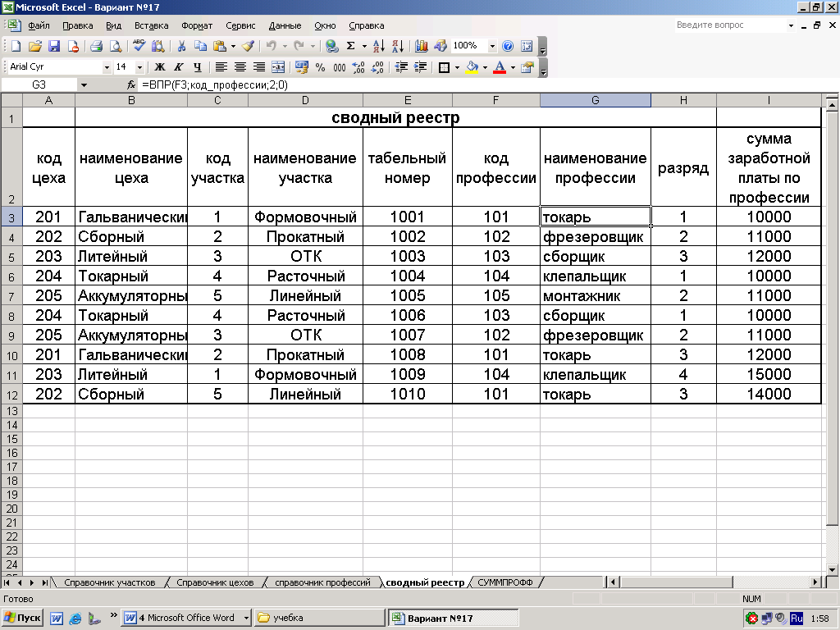
Task: Switch to справочник профессий sheet tab
Action: pos(322,582)
